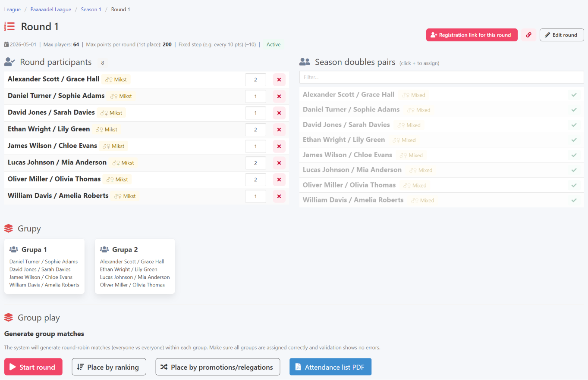This screenshot has width=588, height=380.
Task: Click Start round button
Action: [x=33, y=367]
